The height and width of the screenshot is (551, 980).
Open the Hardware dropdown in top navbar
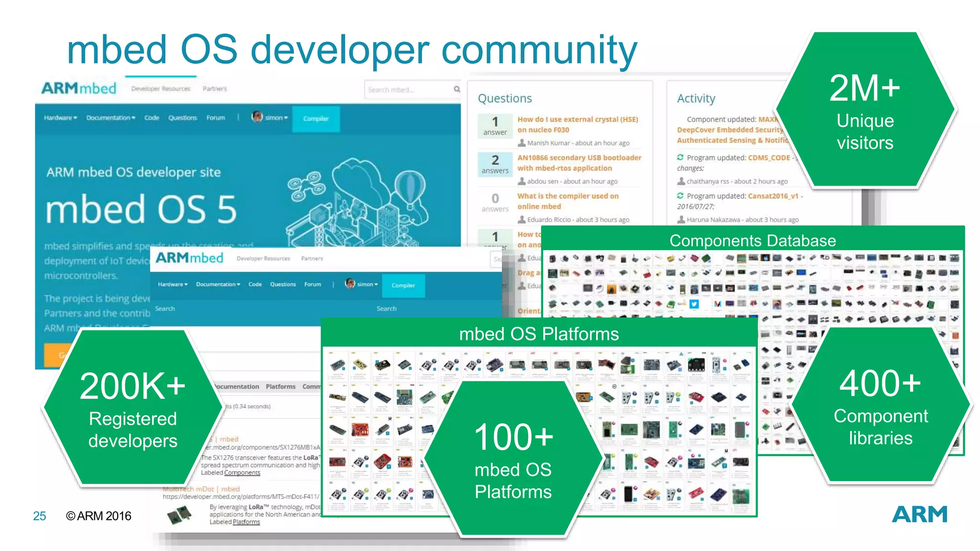60,118
